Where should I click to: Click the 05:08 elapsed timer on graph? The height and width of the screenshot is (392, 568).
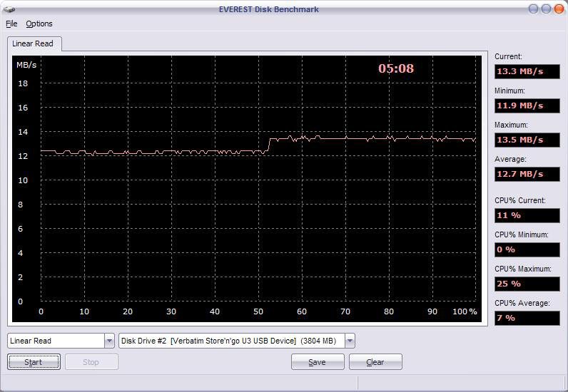[396, 68]
